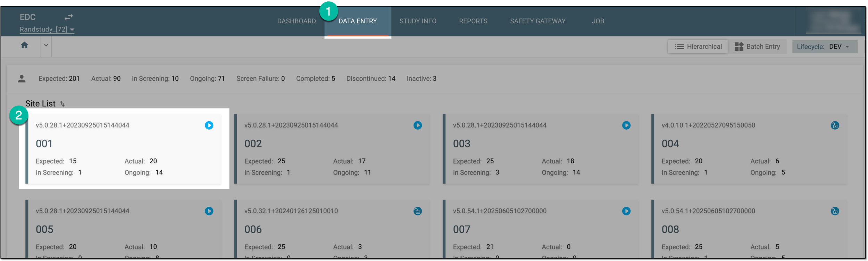Open the Safety Gateway tab
868x261 pixels.
(537, 21)
